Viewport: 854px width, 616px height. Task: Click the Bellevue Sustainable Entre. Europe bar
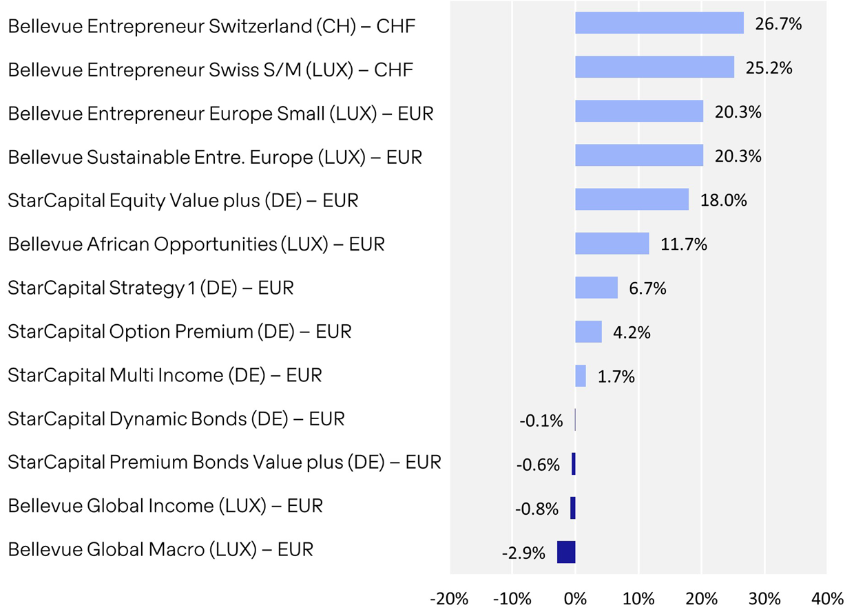pos(639,156)
